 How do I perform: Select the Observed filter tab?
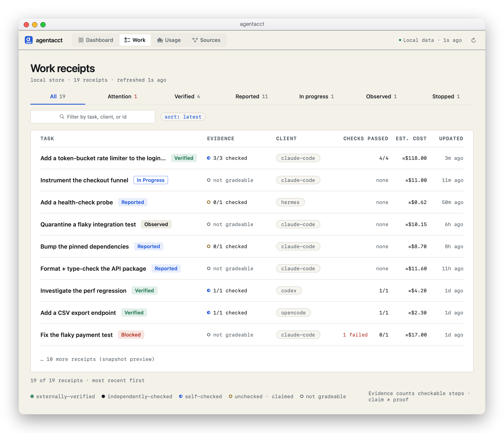[x=381, y=96]
